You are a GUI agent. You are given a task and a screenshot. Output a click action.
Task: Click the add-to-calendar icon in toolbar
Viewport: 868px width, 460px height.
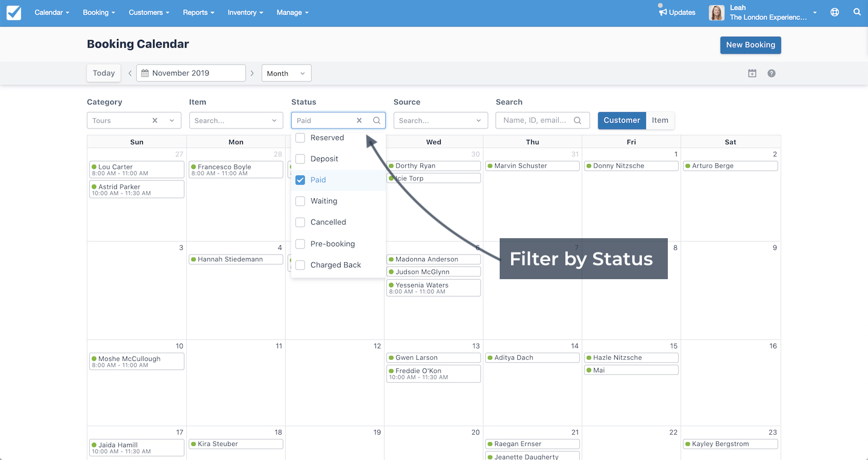click(x=752, y=73)
